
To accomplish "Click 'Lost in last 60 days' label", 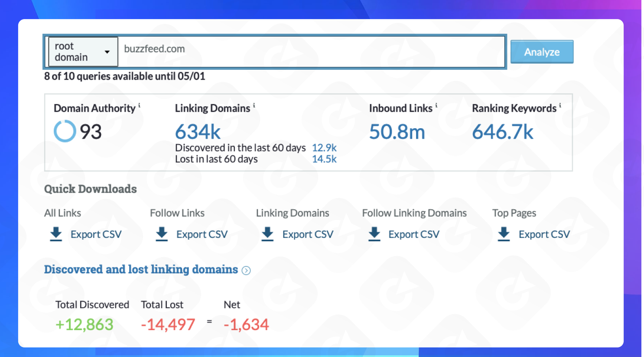I will pos(216,159).
